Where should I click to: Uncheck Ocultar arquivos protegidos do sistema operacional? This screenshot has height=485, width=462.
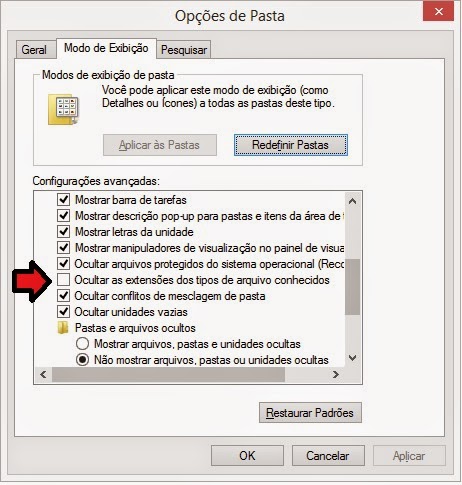pos(63,264)
